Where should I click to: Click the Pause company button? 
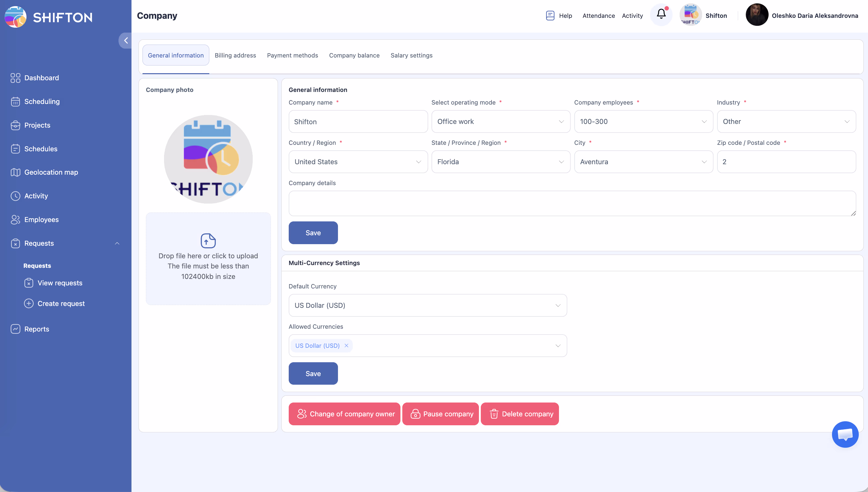[440, 414]
